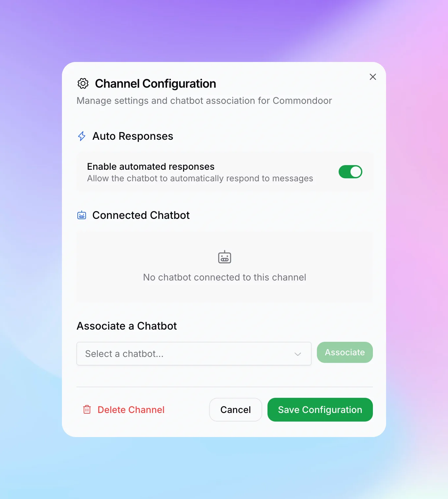Click the Connected Chatbot section header
The height and width of the screenshot is (499, 448).
coord(141,215)
